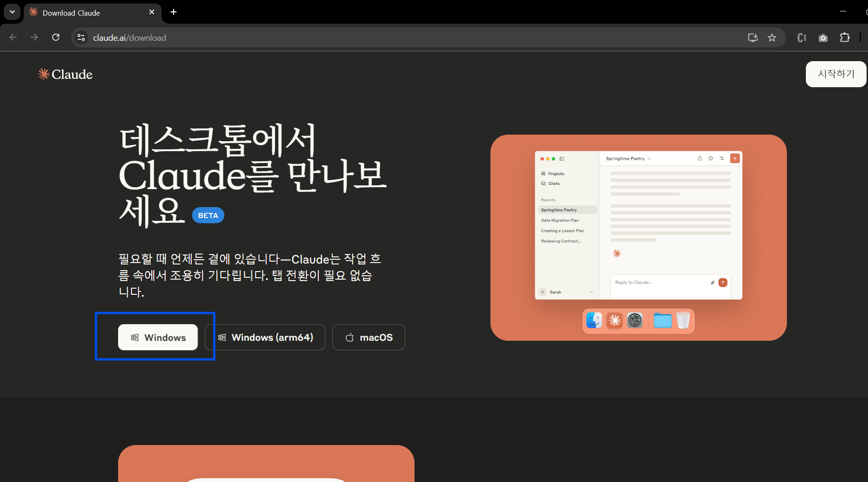Click the blue folder in the illustrated dock

663,321
